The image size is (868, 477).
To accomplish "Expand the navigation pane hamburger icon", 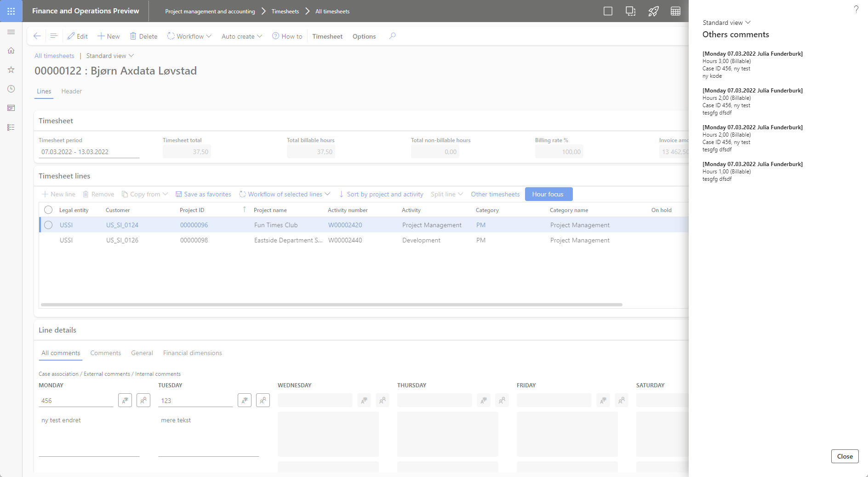I will [x=11, y=32].
